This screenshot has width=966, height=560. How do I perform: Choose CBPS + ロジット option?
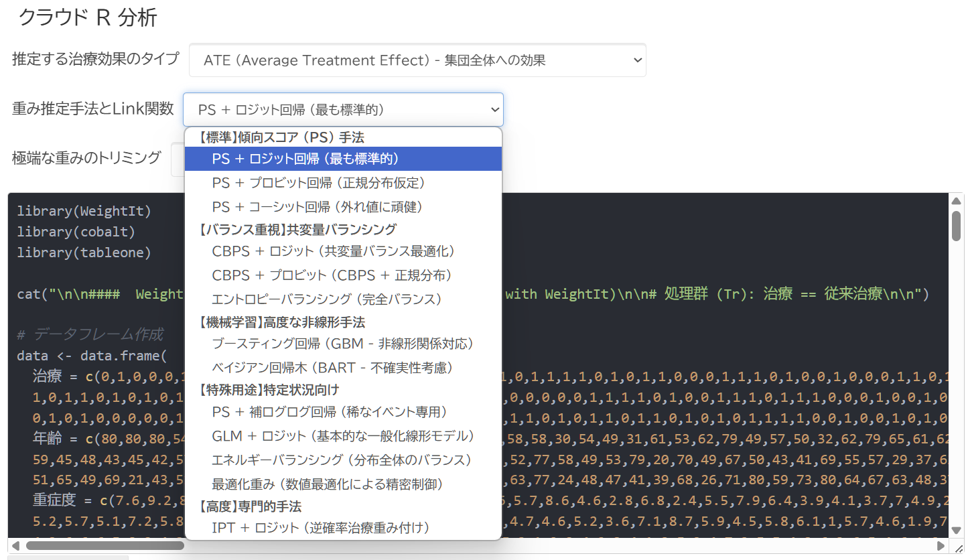[x=333, y=251]
